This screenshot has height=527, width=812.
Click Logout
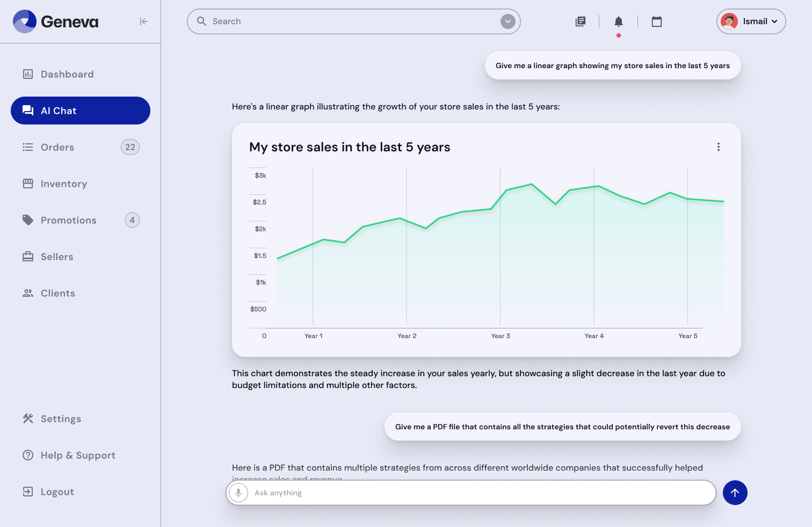[57, 492]
